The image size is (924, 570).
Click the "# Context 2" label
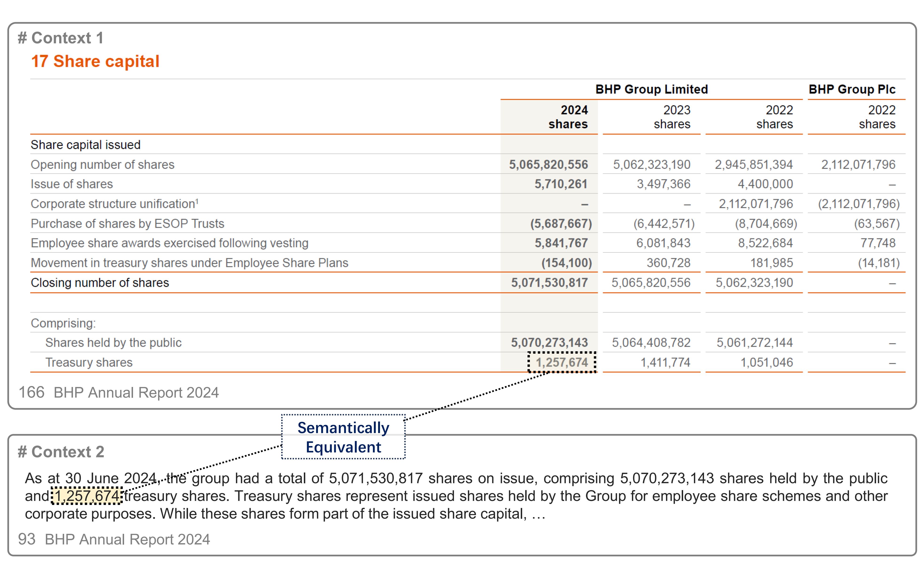[x=61, y=452]
